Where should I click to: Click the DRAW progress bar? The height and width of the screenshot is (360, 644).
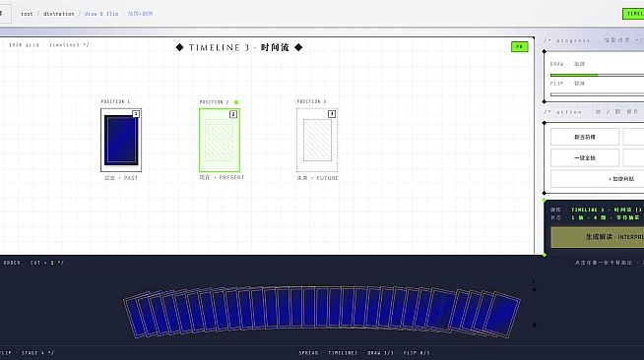[597, 75]
